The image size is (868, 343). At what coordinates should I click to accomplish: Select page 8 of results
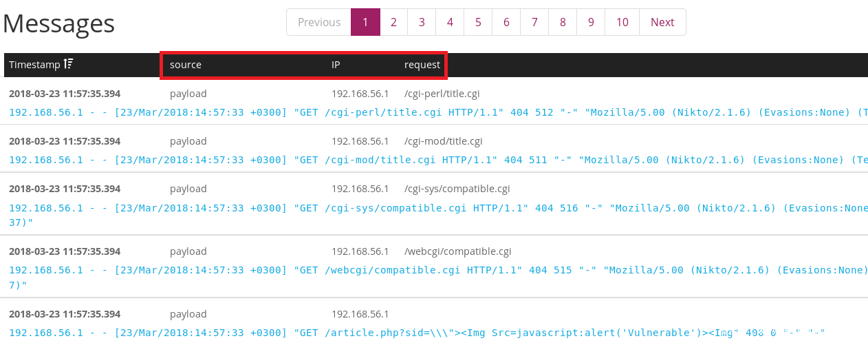[x=563, y=22]
